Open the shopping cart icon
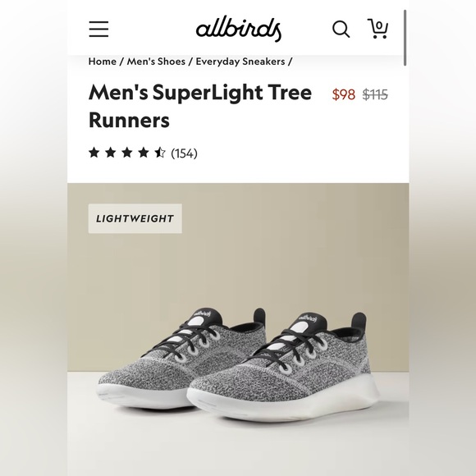Viewport: 476px width, 476px height. pyautogui.click(x=378, y=29)
